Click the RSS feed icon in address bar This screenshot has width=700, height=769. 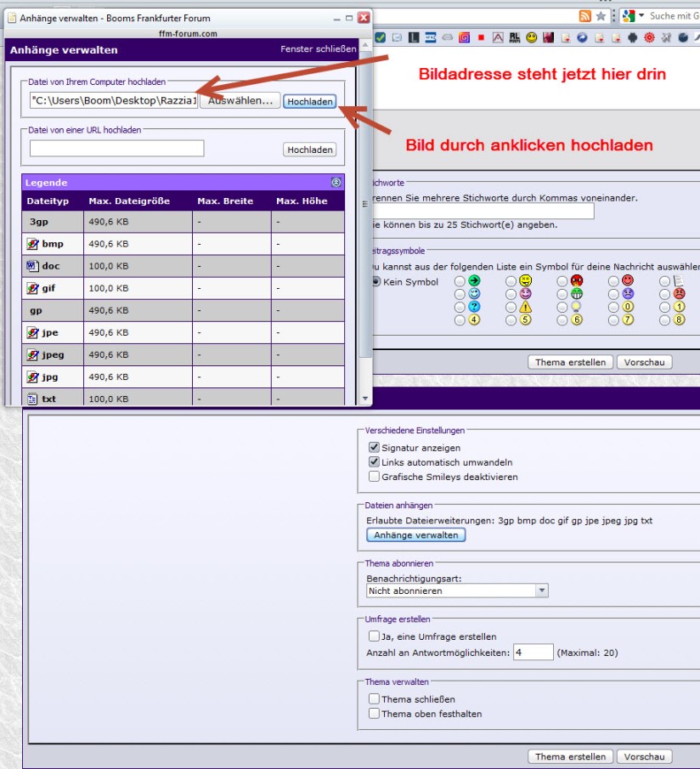click(584, 16)
